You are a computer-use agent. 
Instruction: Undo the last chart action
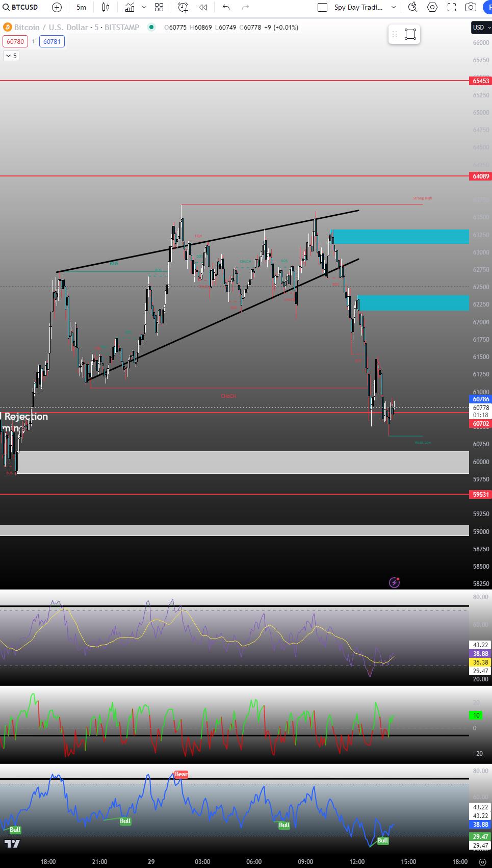click(x=226, y=7)
